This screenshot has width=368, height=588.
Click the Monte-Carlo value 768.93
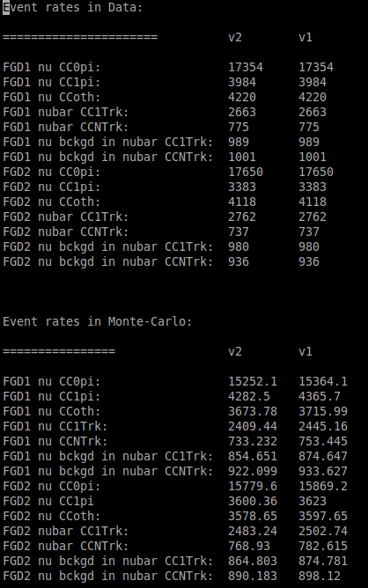[249, 546]
